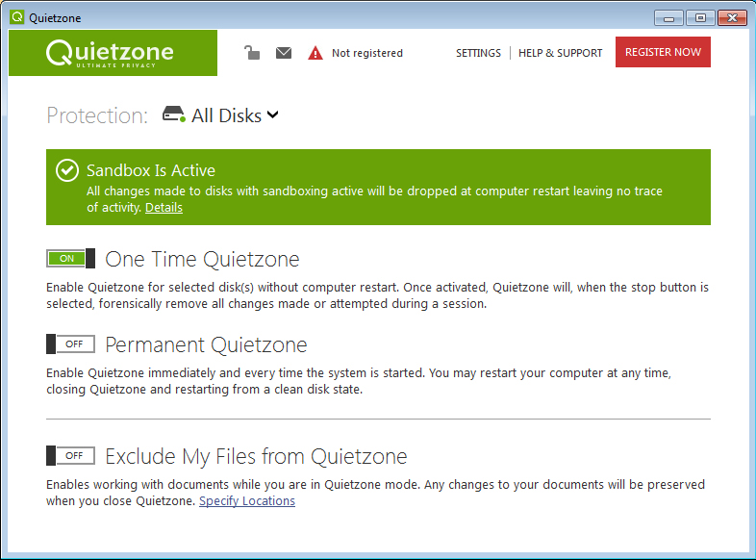The width and height of the screenshot is (756, 560).
Task: Go to HELP & SUPPORT
Action: click(560, 53)
